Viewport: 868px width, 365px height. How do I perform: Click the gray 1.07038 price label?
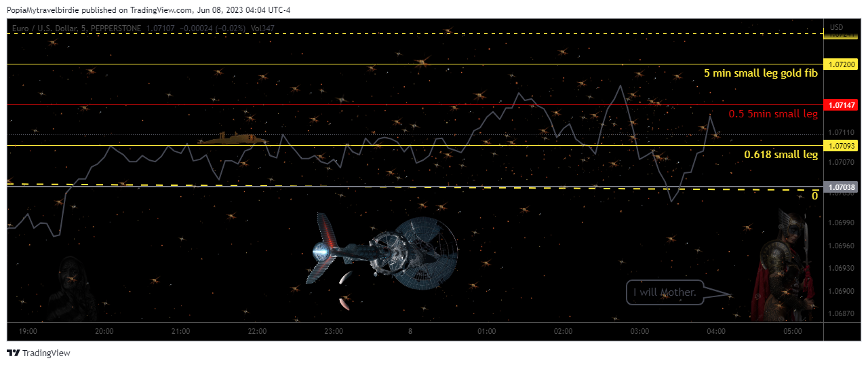[x=841, y=187]
